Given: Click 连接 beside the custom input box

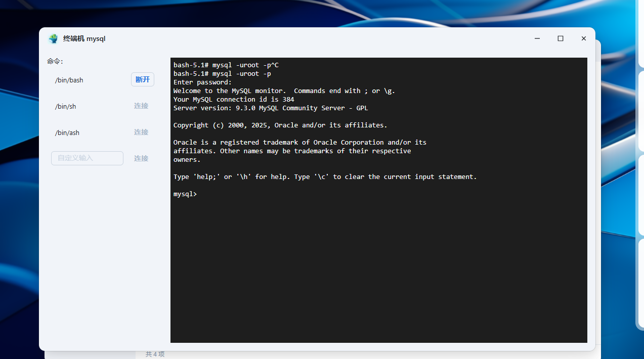Looking at the screenshot, I should coord(141,158).
